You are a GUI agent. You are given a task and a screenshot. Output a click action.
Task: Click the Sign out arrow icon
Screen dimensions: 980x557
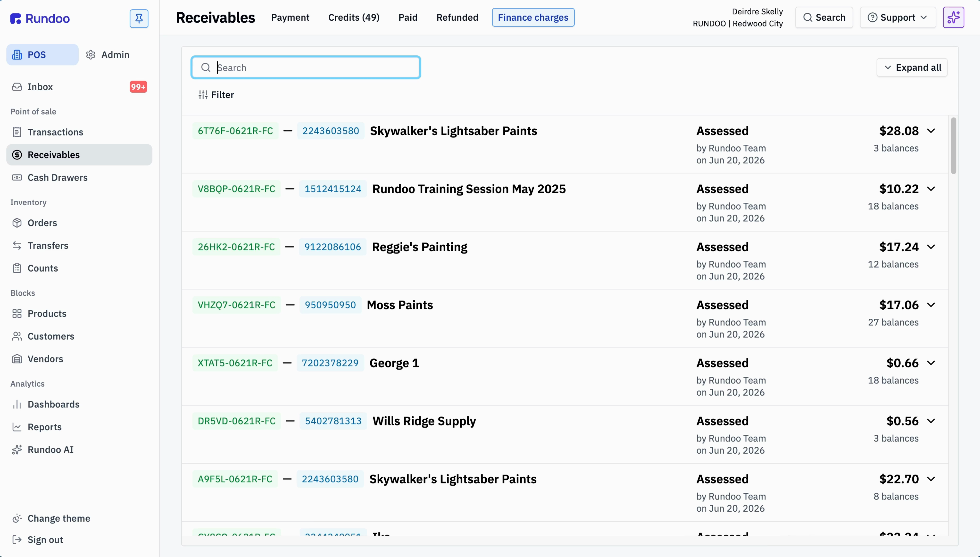tap(17, 540)
